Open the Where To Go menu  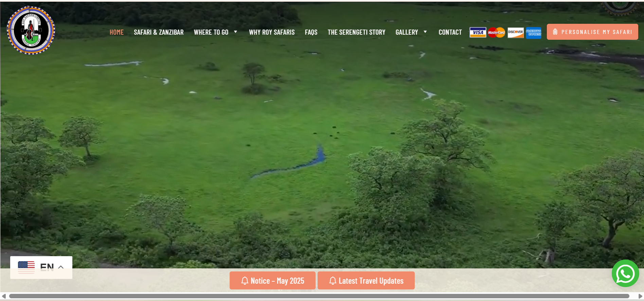(x=211, y=32)
